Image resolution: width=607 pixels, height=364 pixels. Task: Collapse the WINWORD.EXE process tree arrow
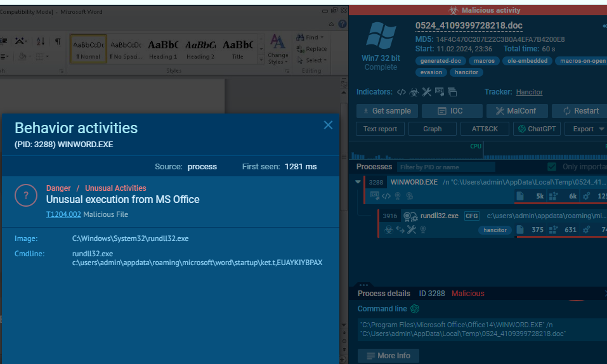pos(358,181)
